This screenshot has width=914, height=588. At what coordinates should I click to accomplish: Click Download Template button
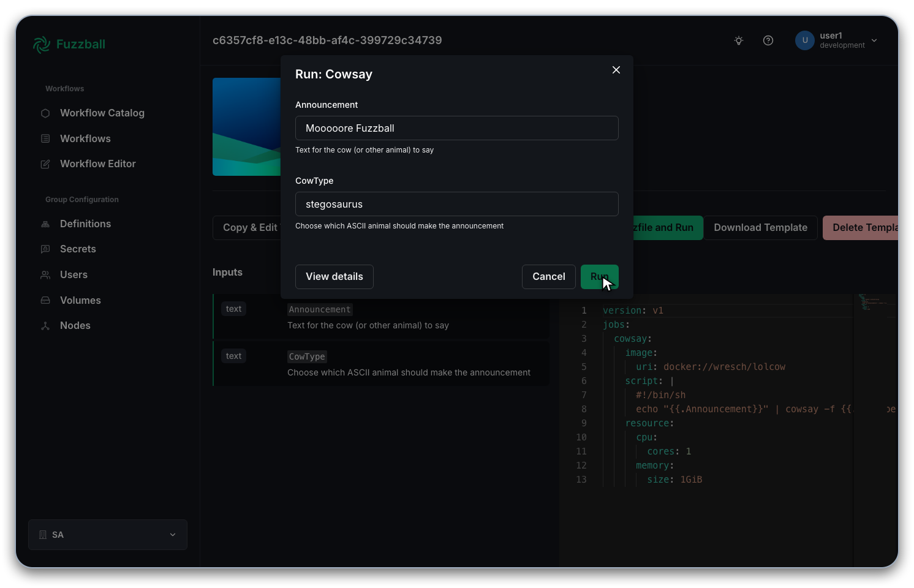pyautogui.click(x=760, y=228)
